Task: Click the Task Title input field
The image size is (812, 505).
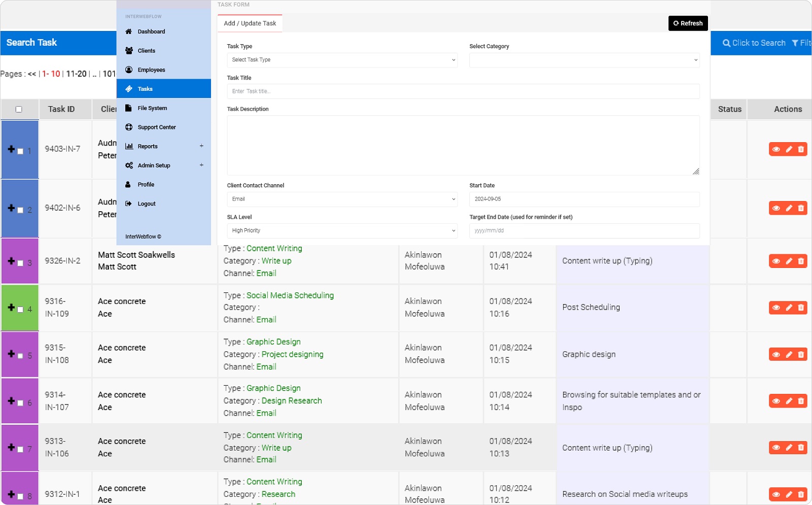Action: click(x=463, y=91)
